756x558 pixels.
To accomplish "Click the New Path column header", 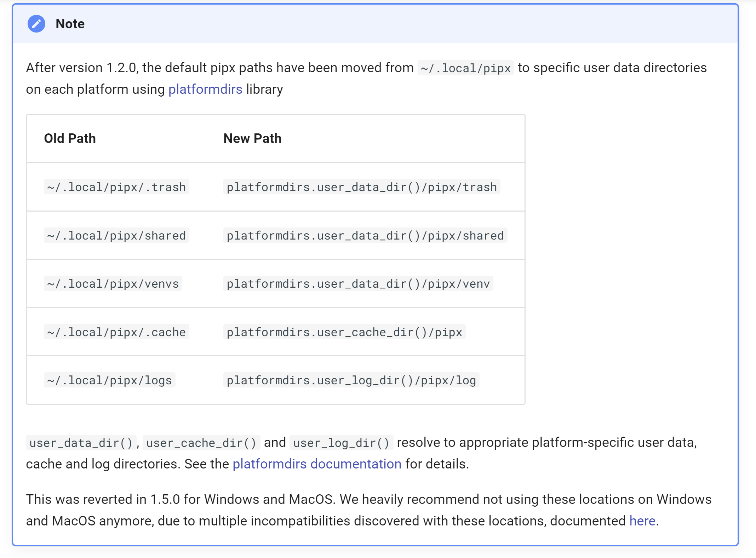I will coord(252,138).
